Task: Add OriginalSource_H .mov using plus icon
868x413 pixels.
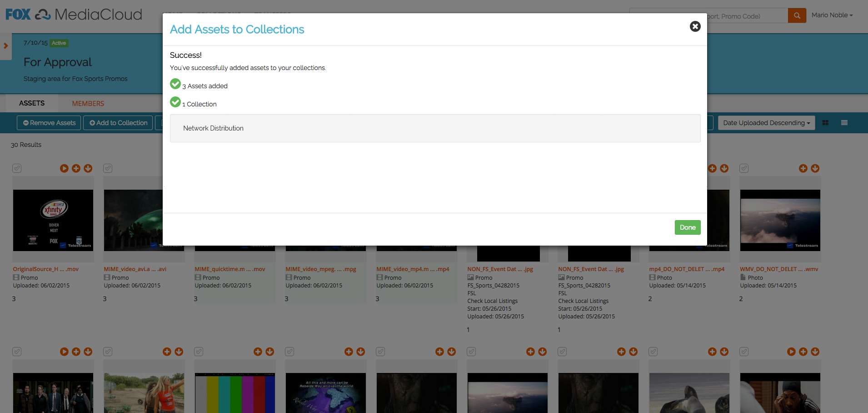Action: (x=76, y=168)
